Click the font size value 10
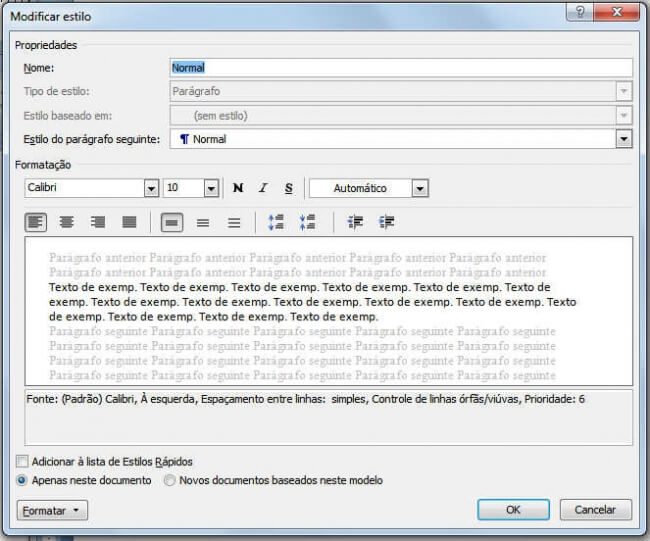The image size is (650, 541). point(184,188)
